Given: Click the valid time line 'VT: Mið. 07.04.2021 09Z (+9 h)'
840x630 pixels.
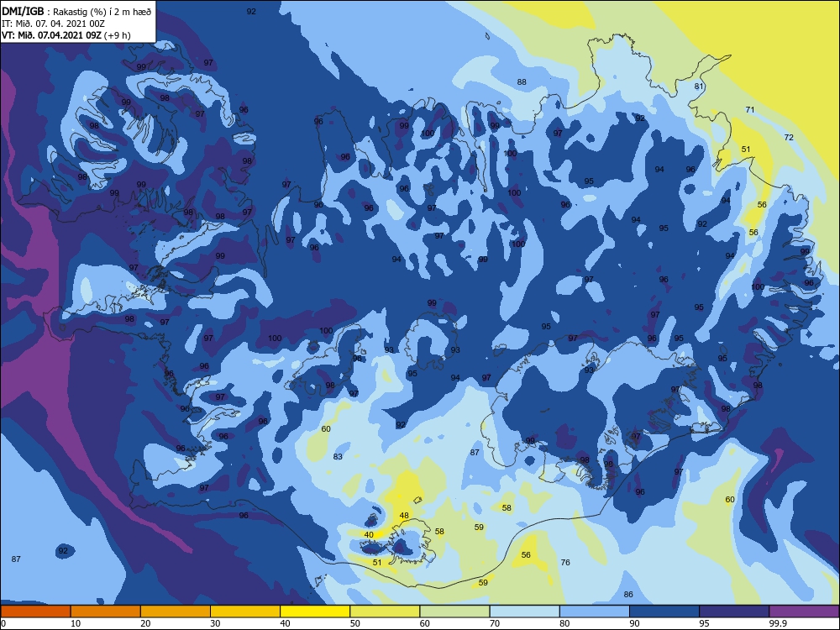Looking at the screenshot, I should click(x=66, y=35).
